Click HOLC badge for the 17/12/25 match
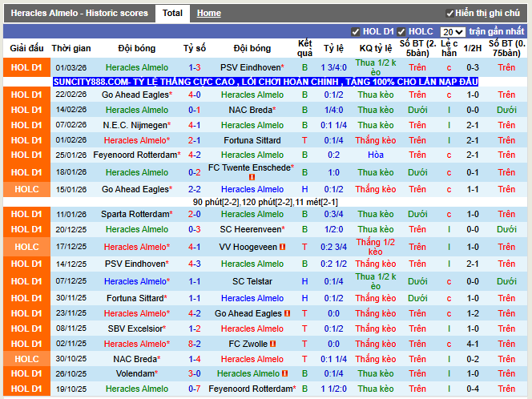 pos(26,247)
